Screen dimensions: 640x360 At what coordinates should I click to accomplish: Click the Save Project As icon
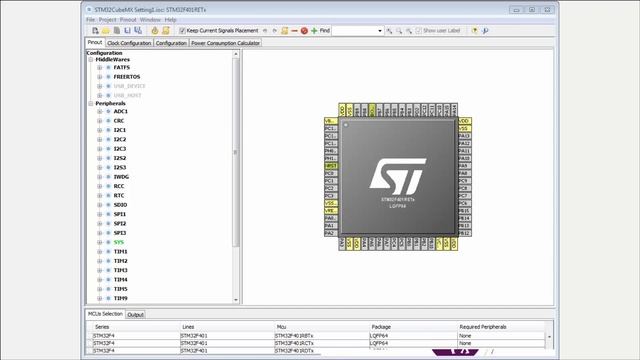pyautogui.click(x=138, y=31)
